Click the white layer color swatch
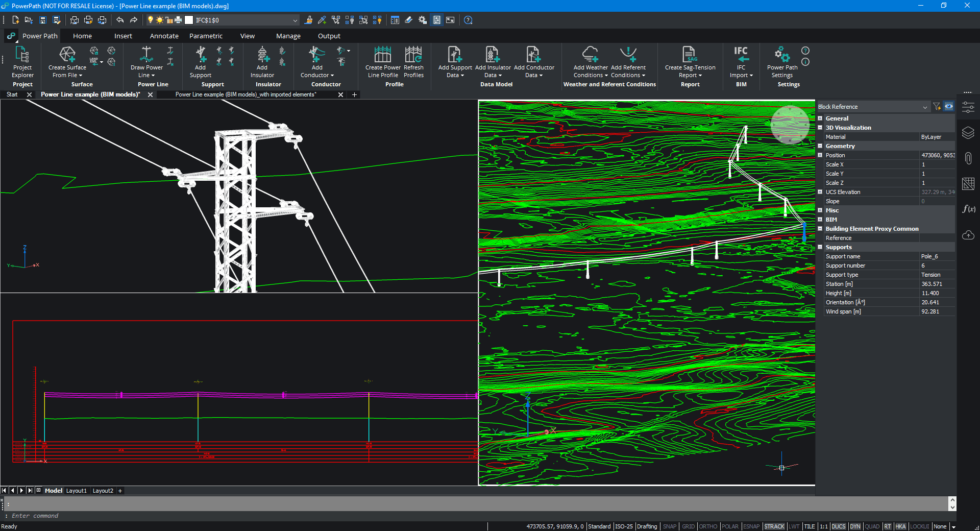Image resolution: width=980 pixels, height=531 pixels. [x=189, y=20]
